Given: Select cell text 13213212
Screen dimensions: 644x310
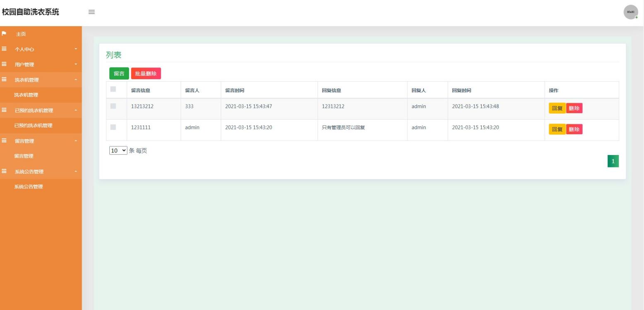Looking at the screenshot, I should click(x=142, y=106).
